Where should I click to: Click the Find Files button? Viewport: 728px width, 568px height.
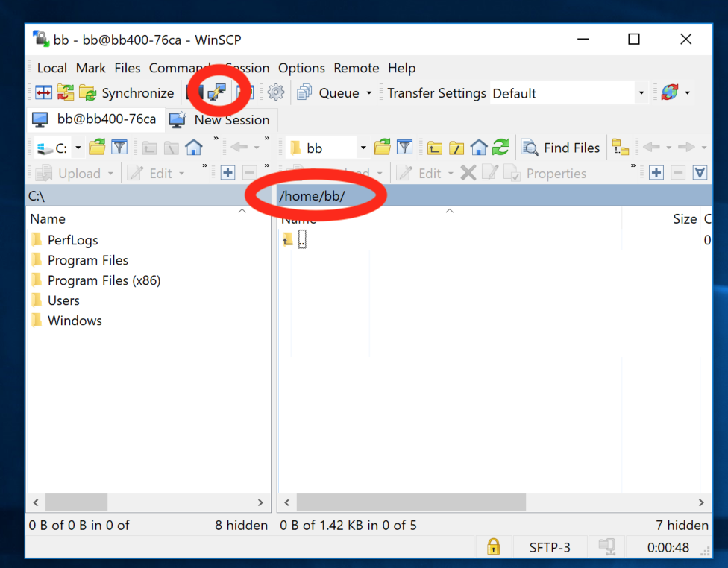[561, 148]
